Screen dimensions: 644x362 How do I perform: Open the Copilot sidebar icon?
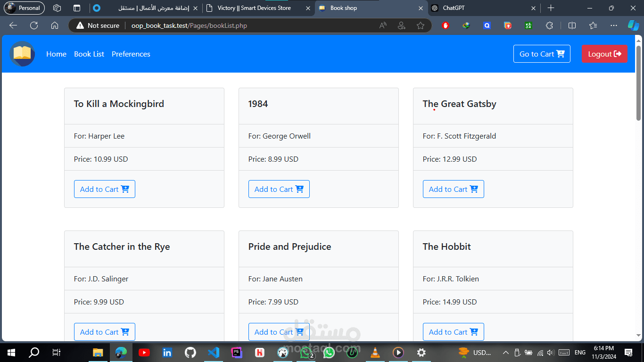click(633, 25)
